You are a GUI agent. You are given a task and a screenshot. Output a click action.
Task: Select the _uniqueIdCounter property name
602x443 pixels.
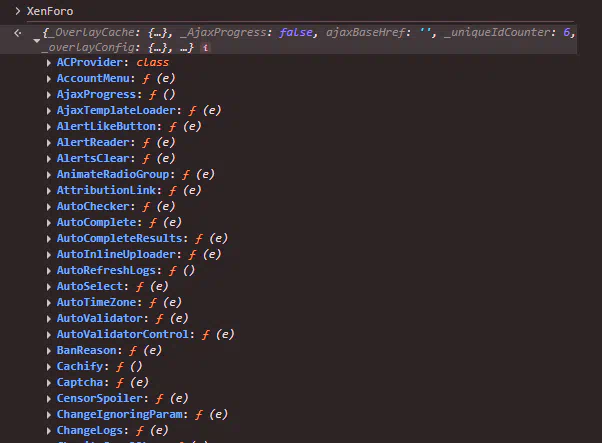[499, 32]
